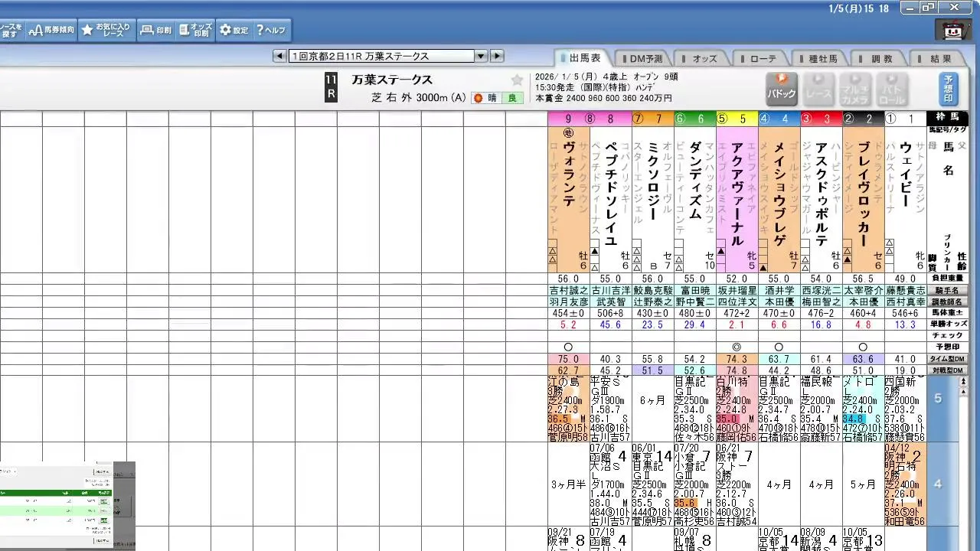Screen dimensions: 980x551
Task: Click the ◎ prediction mark for horse 5
Action: 737,347
